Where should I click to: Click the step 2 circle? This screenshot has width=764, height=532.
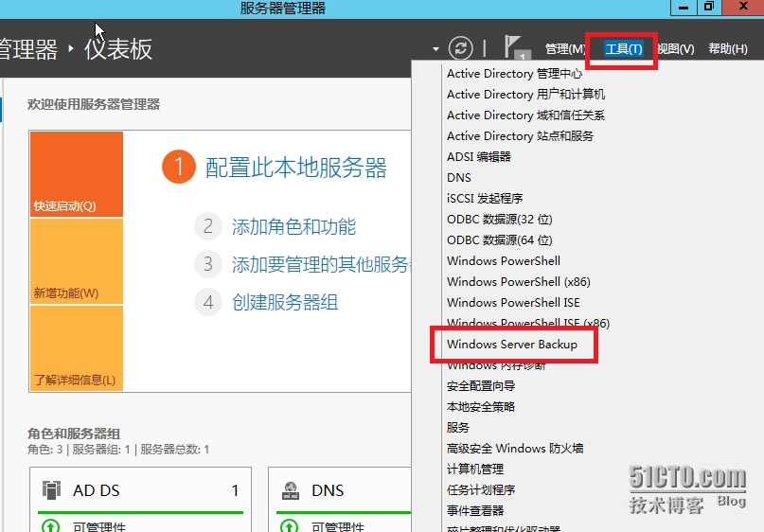tap(208, 226)
